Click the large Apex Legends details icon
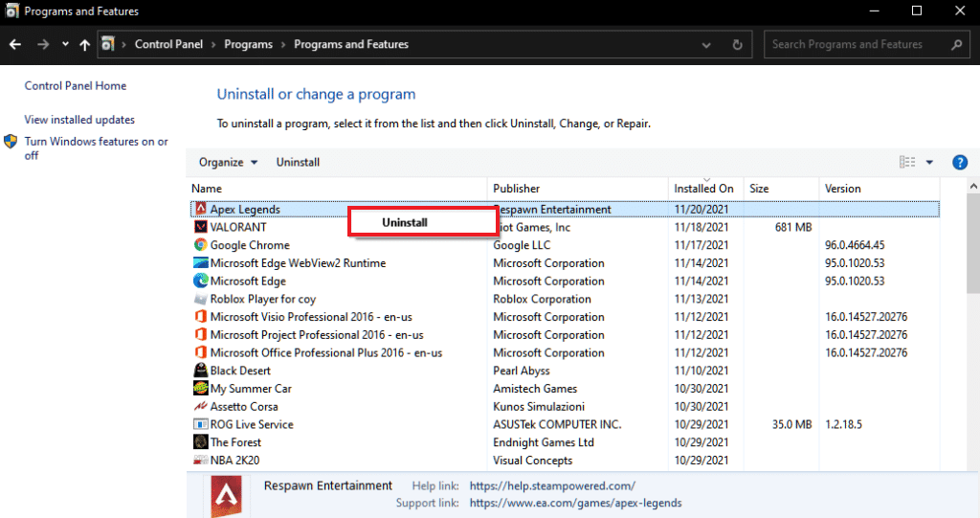 click(226, 496)
